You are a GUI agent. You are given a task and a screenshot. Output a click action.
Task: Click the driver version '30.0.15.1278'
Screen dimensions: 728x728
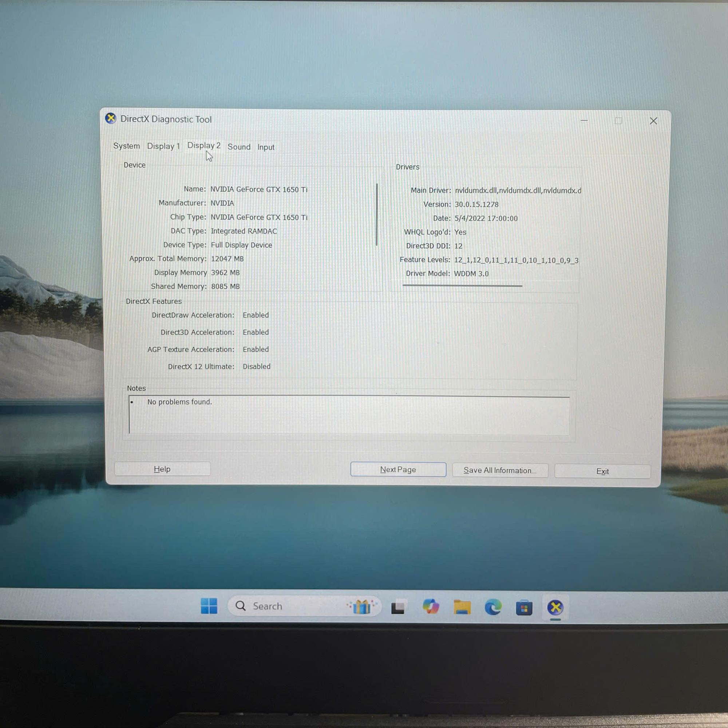(476, 204)
